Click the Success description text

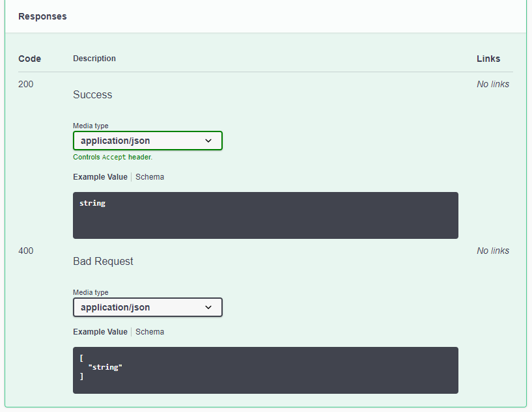92,95
